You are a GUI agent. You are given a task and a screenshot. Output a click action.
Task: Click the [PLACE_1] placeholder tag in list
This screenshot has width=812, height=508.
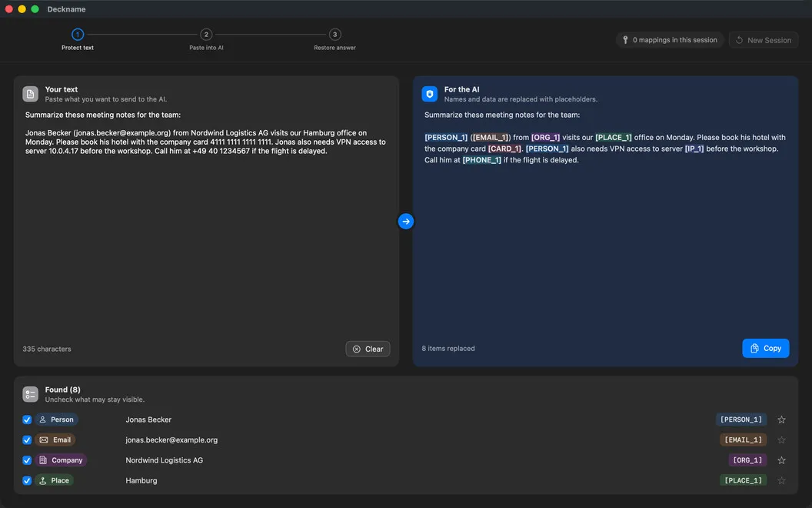click(x=743, y=480)
